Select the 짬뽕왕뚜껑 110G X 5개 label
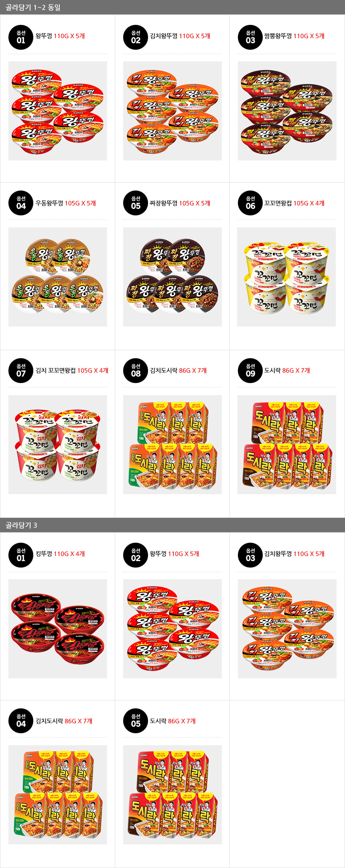This screenshot has height=868, width=345. (294, 36)
